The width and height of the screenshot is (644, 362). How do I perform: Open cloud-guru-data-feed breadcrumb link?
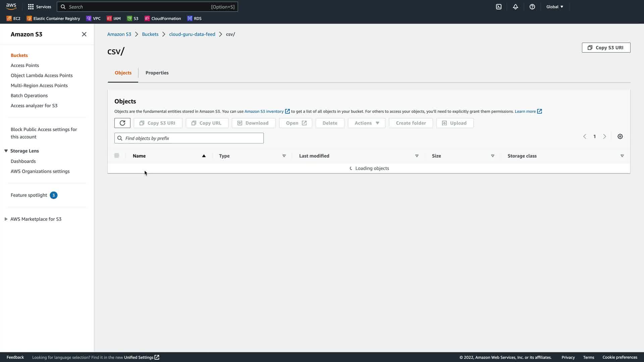pos(192,34)
